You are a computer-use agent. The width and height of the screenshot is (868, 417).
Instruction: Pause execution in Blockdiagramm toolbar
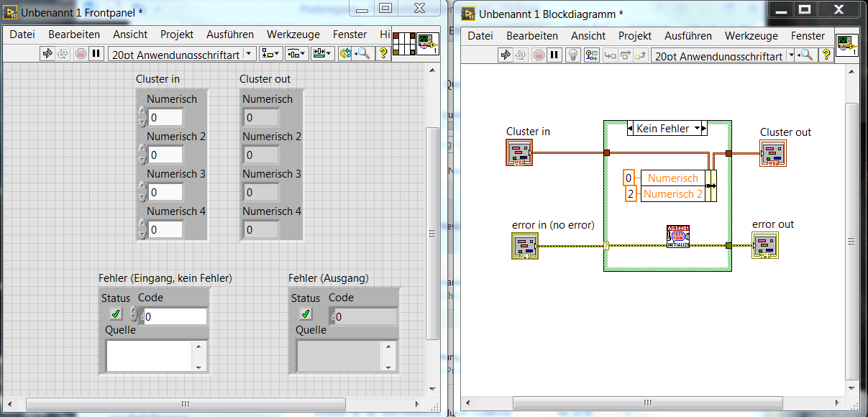554,55
